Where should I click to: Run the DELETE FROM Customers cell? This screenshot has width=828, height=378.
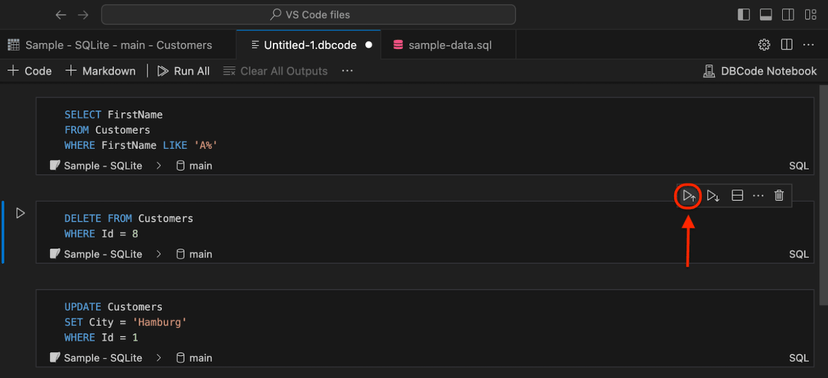point(20,213)
